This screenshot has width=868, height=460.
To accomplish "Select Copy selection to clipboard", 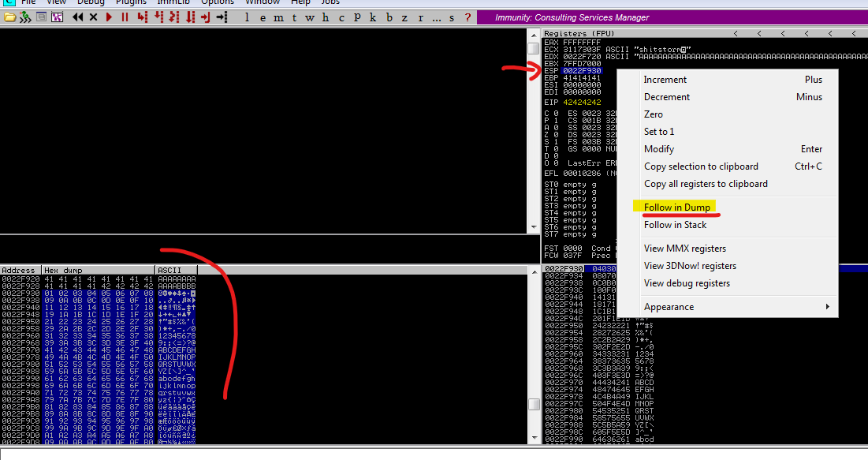I will point(728,166).
